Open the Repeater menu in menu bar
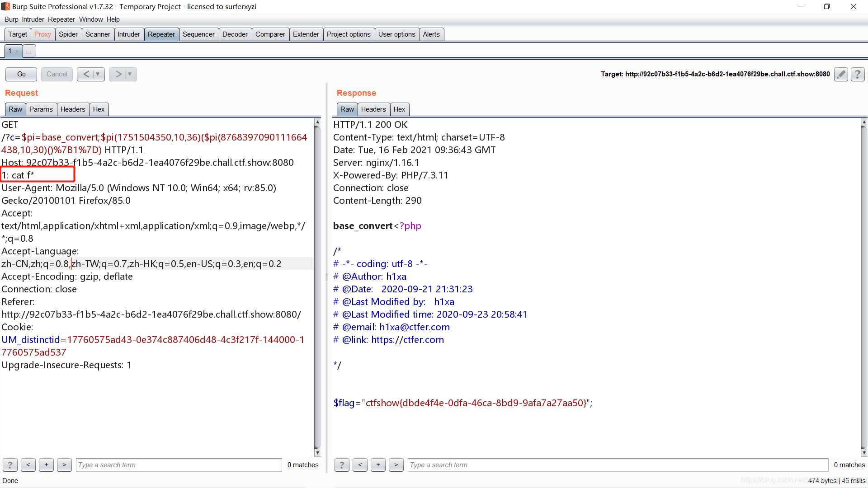This screenshot has height=488, width=868. pyautogui.click(x=61, y=19)
